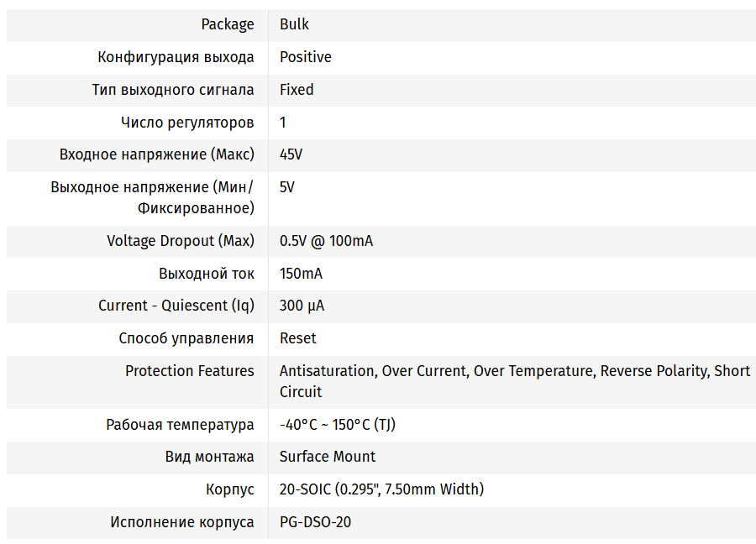
Task: Click the "PG-DSO-20" package value
Action: point(315,522)
